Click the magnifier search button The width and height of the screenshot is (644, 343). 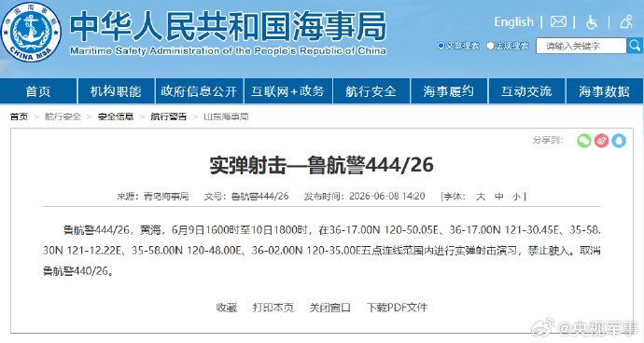click(x=635, y=46)
